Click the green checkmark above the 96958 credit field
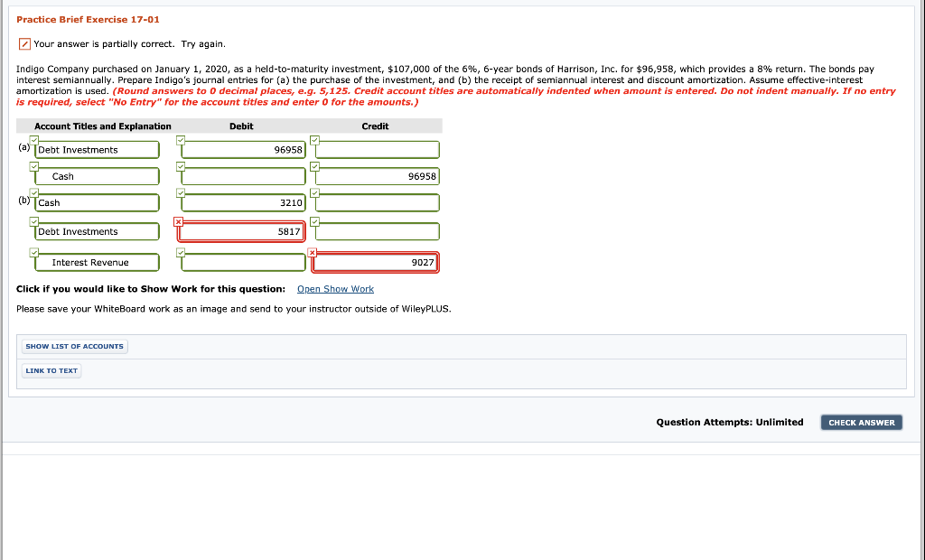The height and width of the screenshot is (560, 925). [313, 167]
